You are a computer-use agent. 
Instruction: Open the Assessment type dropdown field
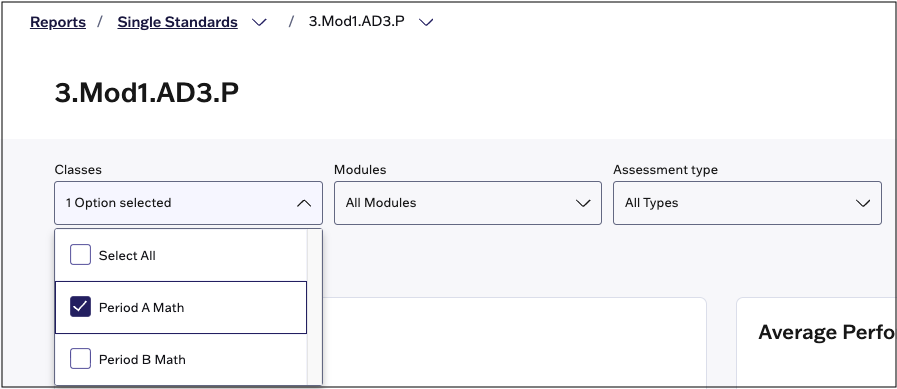click(747, 203)
